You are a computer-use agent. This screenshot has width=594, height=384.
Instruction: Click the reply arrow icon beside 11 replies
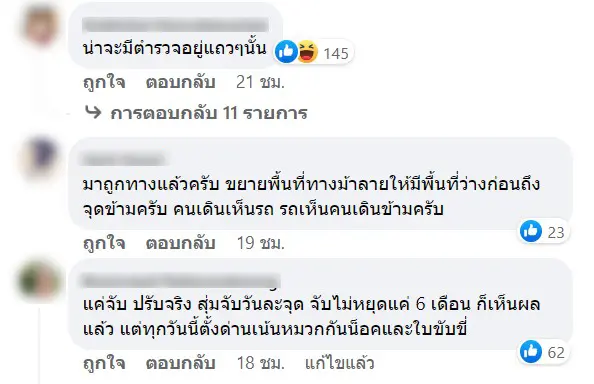click(93, 112)
